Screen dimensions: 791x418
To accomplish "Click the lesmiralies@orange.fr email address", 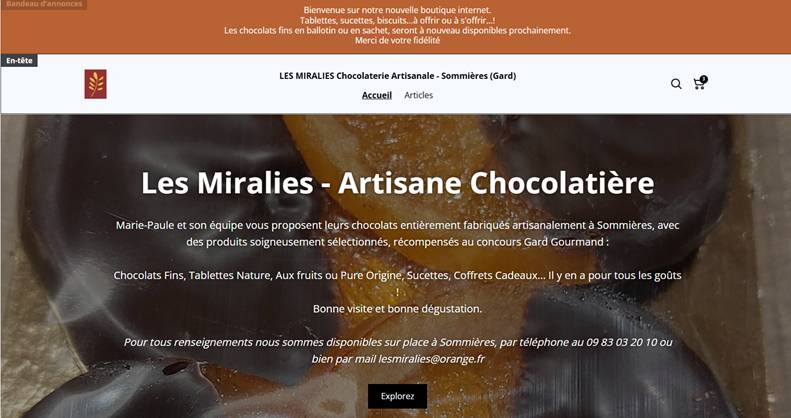I will [431, 359].
